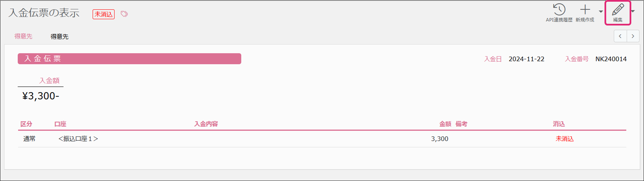Image resolution: width=644 pixels, height=181 pixels.
Task: Go to the previous slip with the left chevron
Action: pos(620,36)
